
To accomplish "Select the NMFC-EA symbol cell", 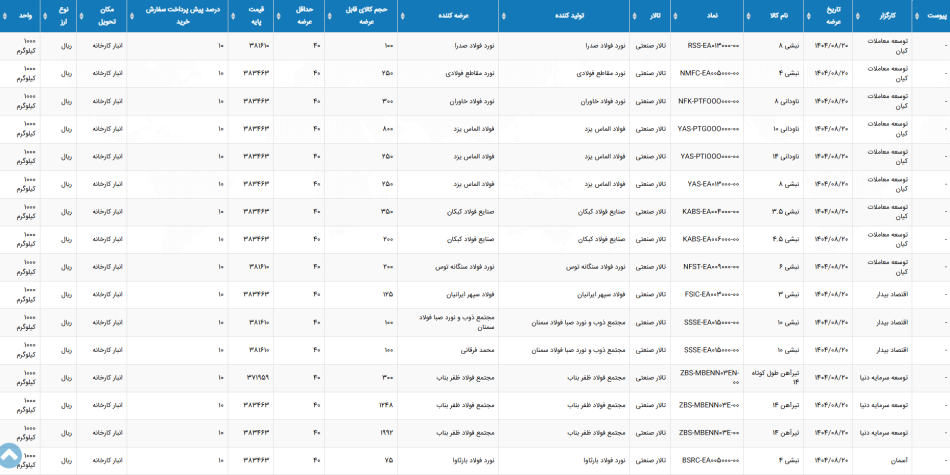I will click(x=709, y=73).
